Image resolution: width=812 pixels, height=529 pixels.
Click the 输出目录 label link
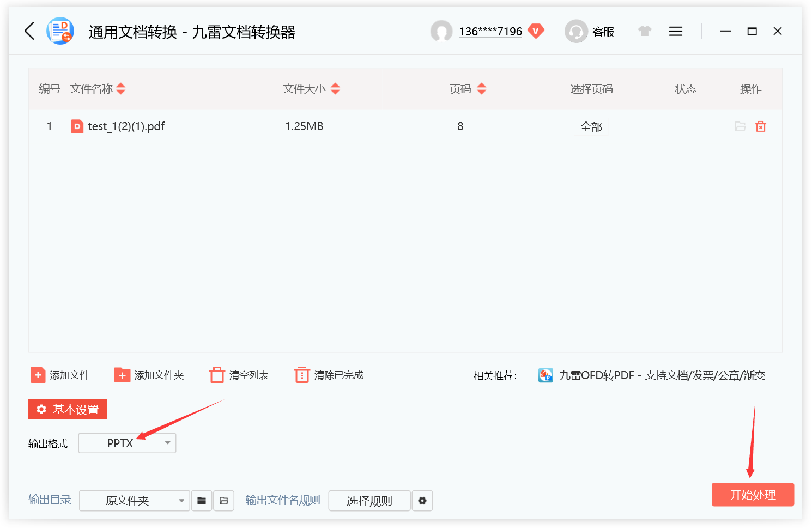point(50,500)
